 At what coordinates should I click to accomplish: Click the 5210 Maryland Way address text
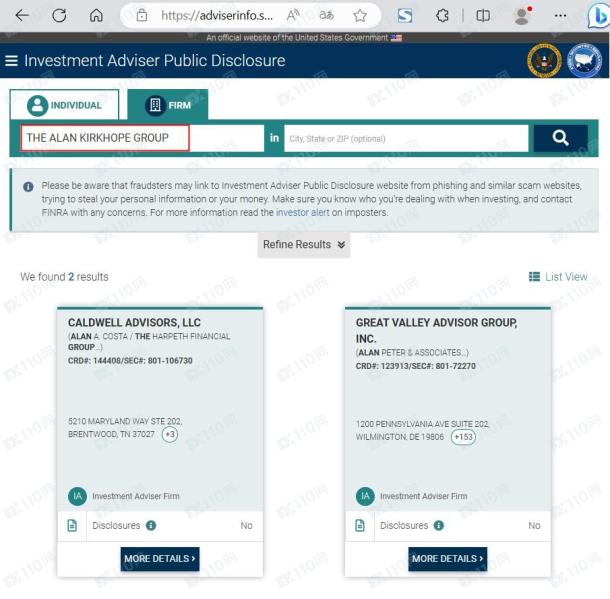click(x=125, y=427)
